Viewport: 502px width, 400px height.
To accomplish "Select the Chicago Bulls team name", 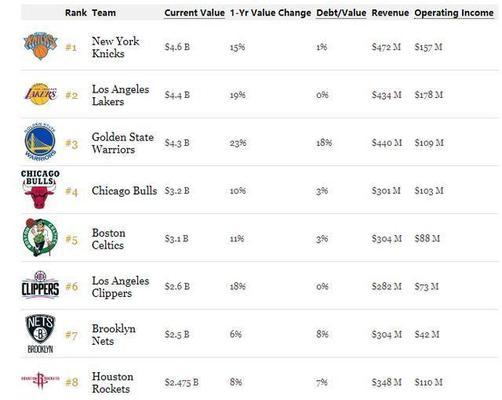I will point(124,191).
